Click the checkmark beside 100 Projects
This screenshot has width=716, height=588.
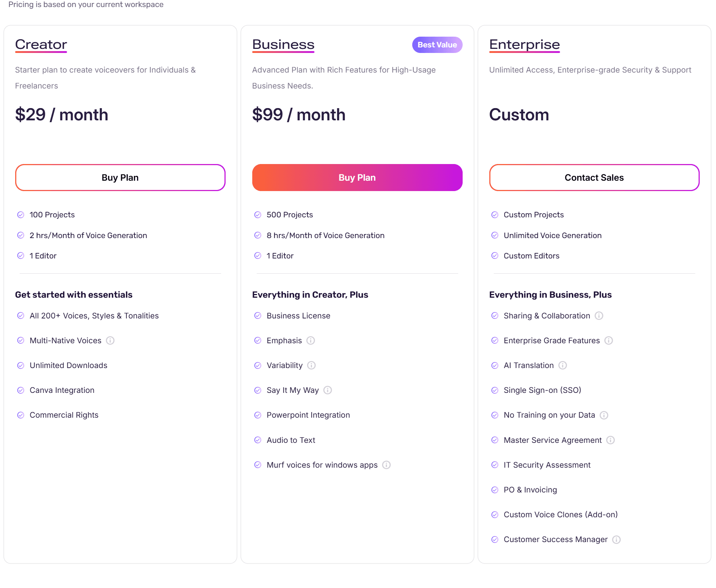point(21,214)
